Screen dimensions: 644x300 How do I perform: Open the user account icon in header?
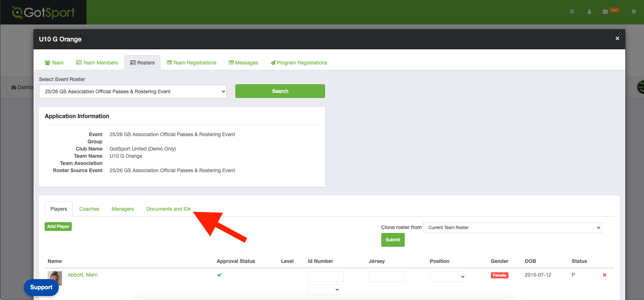[x=589, y=12]
